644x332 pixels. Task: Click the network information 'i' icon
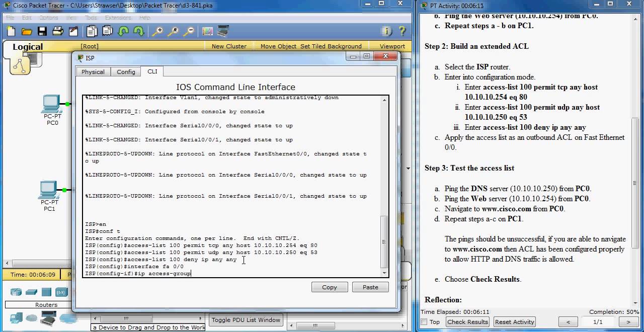click(x=387, y=31)
